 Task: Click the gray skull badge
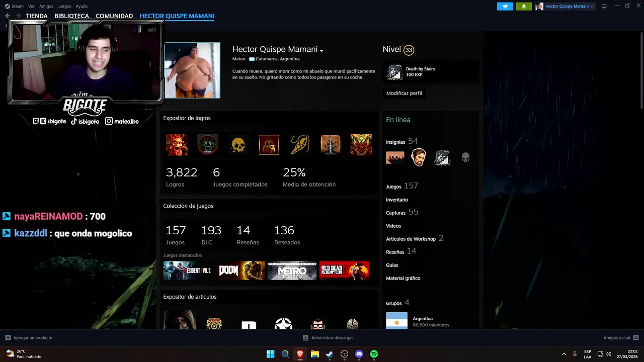[466, 158]
